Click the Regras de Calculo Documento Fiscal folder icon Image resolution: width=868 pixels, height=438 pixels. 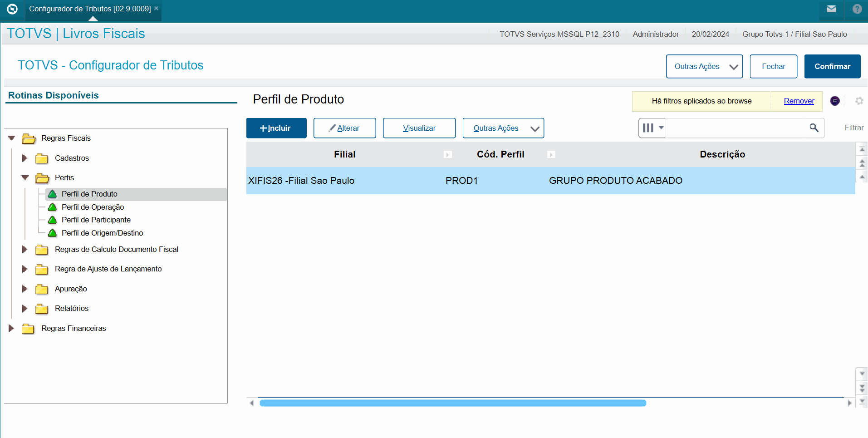42,250
